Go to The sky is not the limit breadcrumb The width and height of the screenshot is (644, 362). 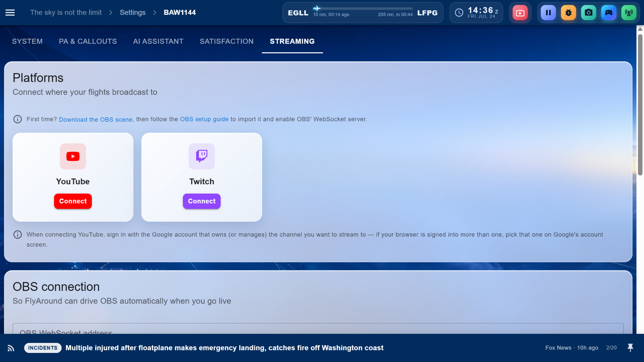[x=66, y=12]
